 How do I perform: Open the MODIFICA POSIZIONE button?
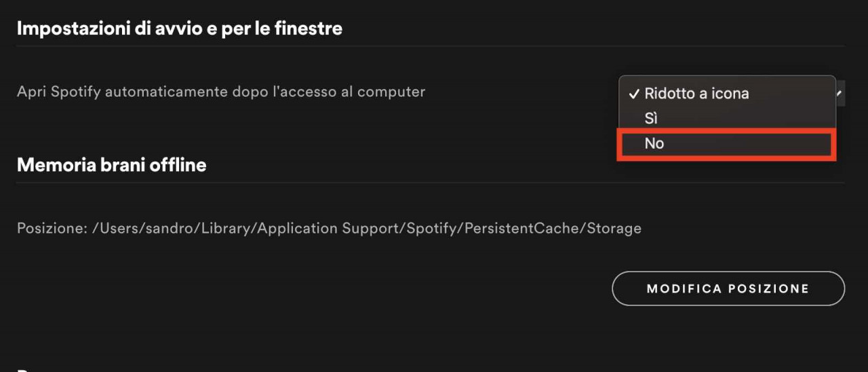pyautogui.click(x=728, y=289)
